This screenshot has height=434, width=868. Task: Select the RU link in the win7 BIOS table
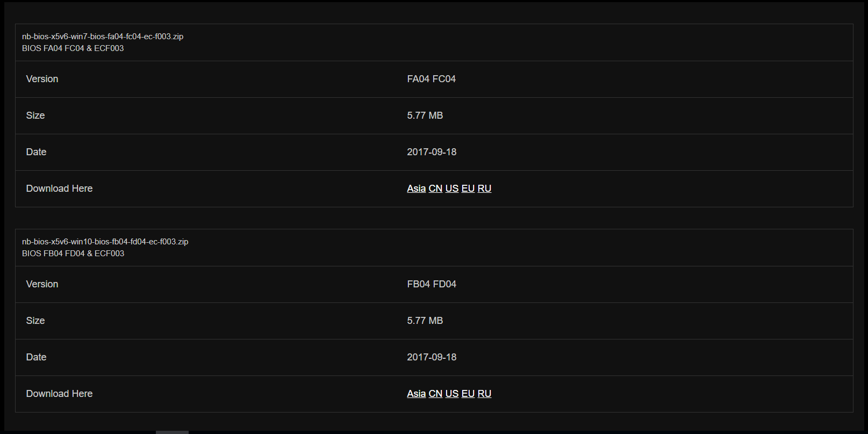(484, 189)
